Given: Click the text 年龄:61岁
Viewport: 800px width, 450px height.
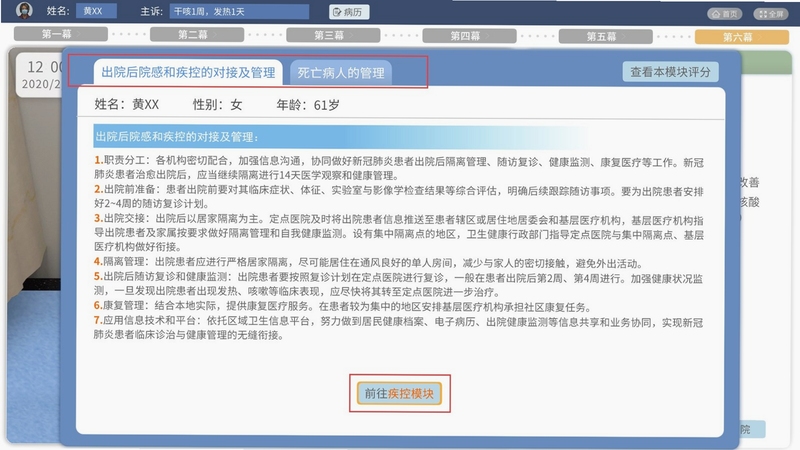Looking at the screenshot, I should (x=308, y=105).
